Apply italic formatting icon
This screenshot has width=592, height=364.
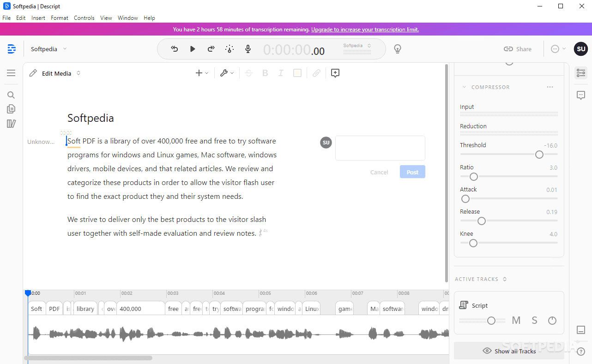click(x=280, y=73)
